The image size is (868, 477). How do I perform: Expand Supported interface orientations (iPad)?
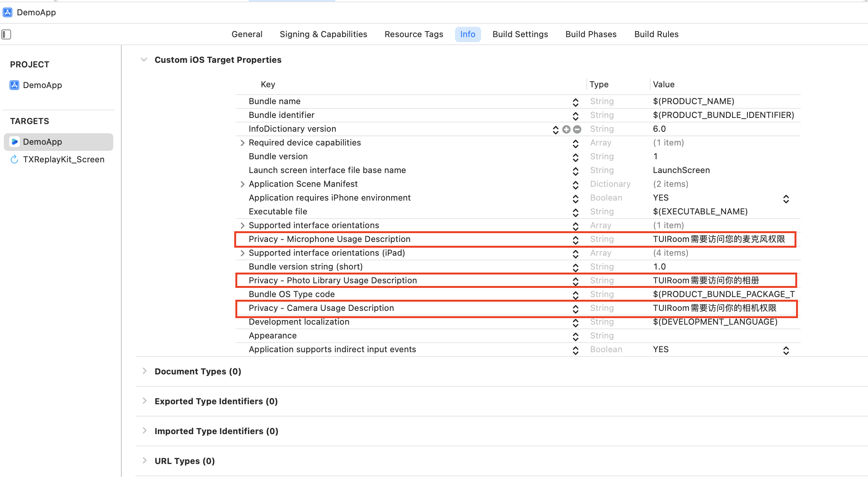tap(242, 253)
